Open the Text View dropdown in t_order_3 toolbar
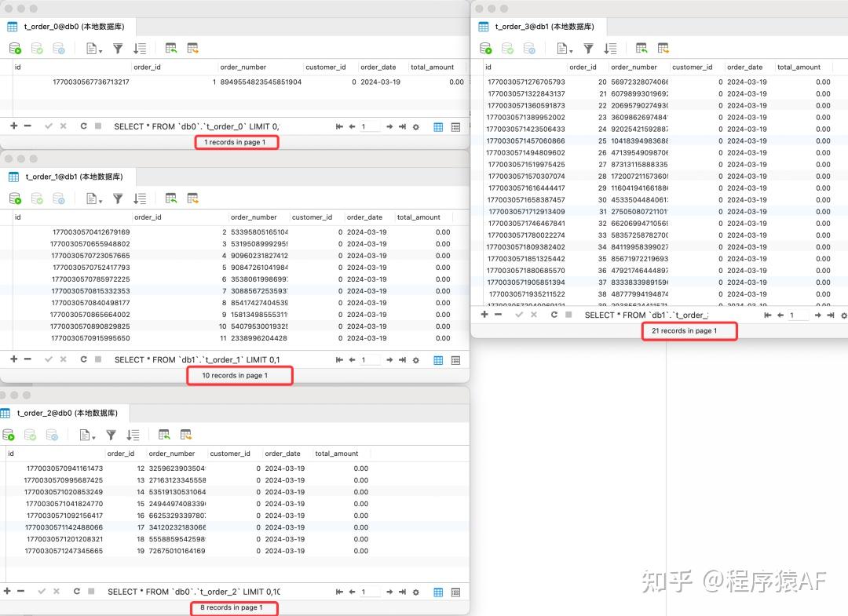This screenshot has height=616, width=848. point(564,47)
